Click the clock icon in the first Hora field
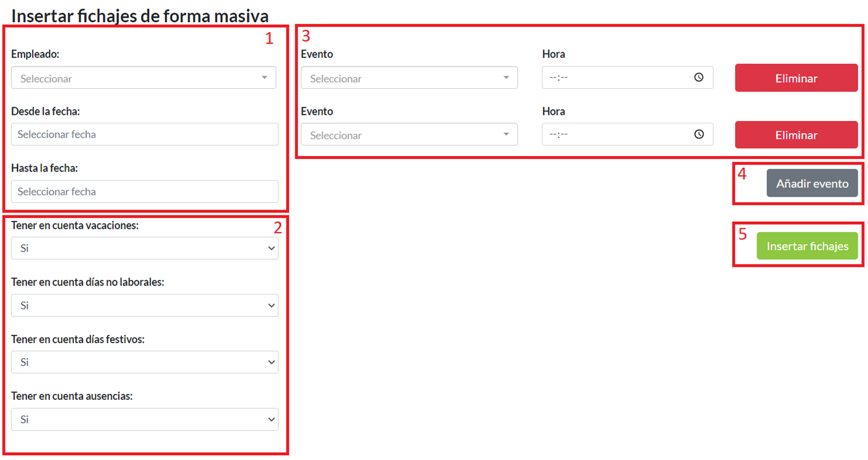 (x=699, y=77)
